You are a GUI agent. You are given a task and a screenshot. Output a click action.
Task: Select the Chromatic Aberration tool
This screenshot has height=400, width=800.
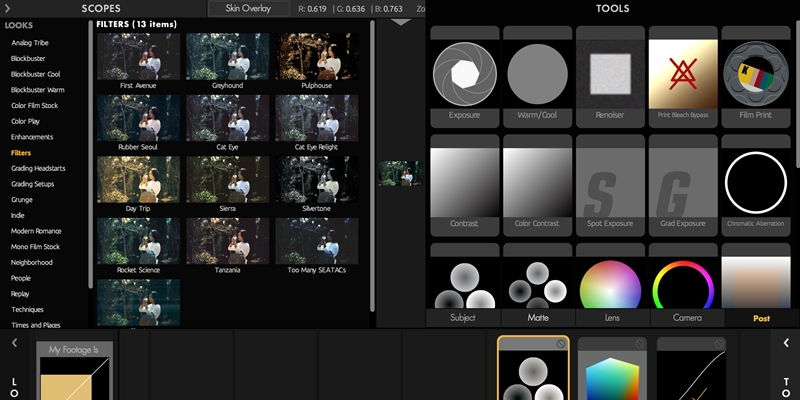(756, 183)
